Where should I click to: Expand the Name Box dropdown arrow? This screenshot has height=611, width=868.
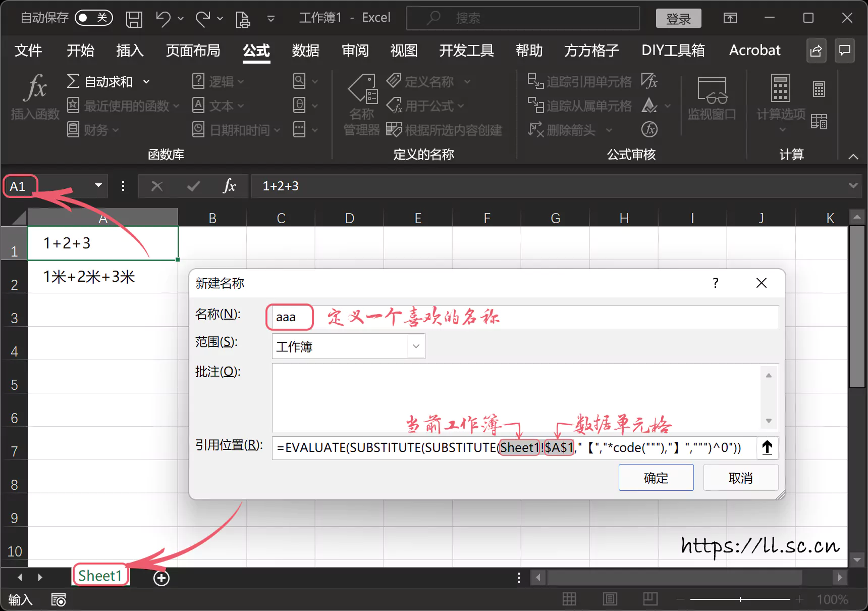[x=98, y=186]
